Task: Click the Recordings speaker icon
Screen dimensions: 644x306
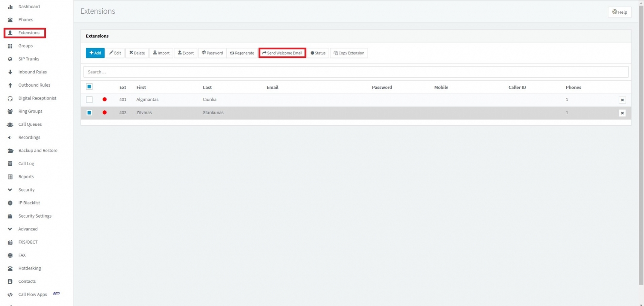Action: [10, 138]
